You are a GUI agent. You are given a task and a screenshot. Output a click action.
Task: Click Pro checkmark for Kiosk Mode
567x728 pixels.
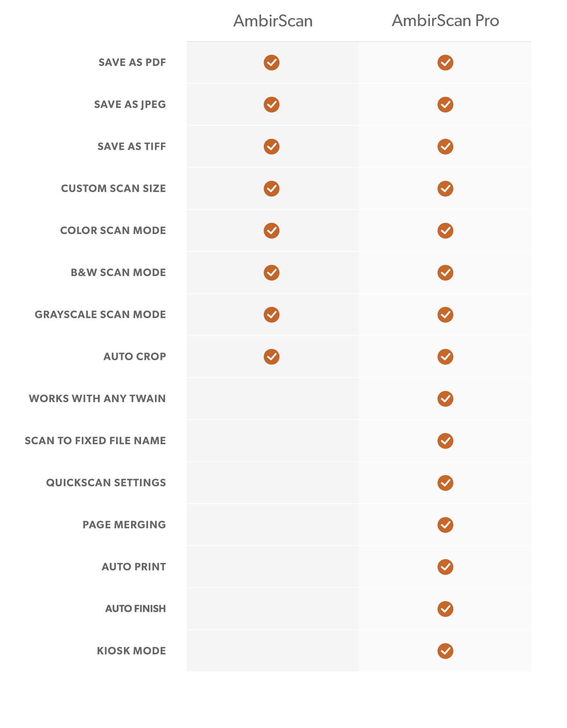[x=445, y=651]
